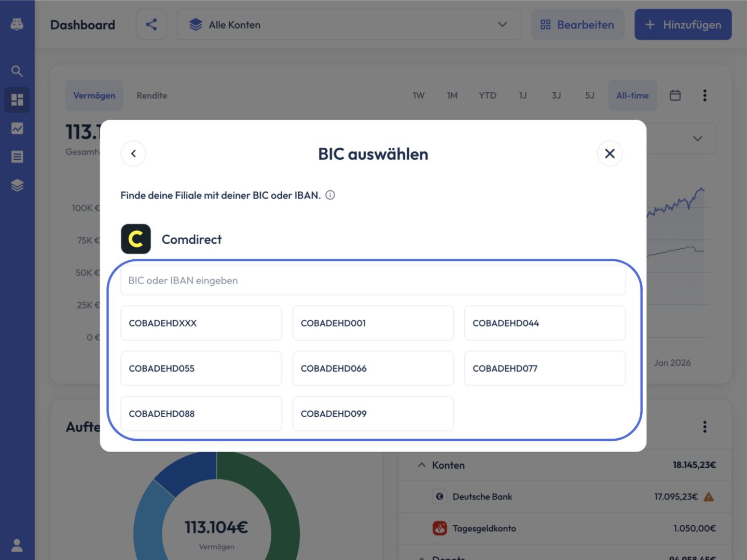Screen dimensions: 747x560
Task: Click the Deutsche Bank account row name
Action: 482,497
